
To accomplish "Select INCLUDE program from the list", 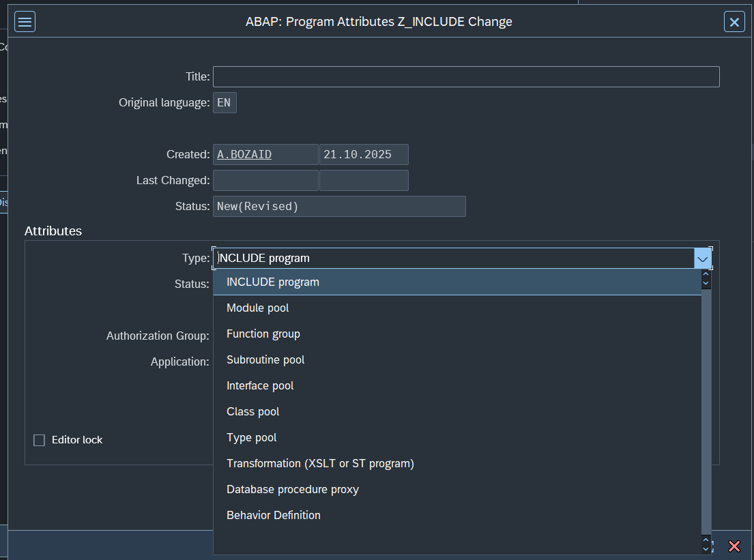I will tap(273, 282).
